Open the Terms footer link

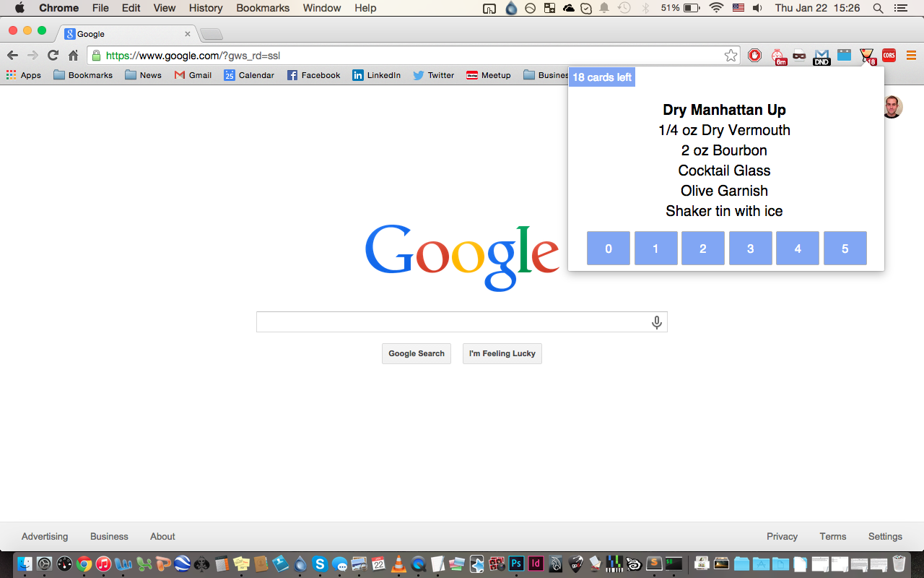pos(833,536)
